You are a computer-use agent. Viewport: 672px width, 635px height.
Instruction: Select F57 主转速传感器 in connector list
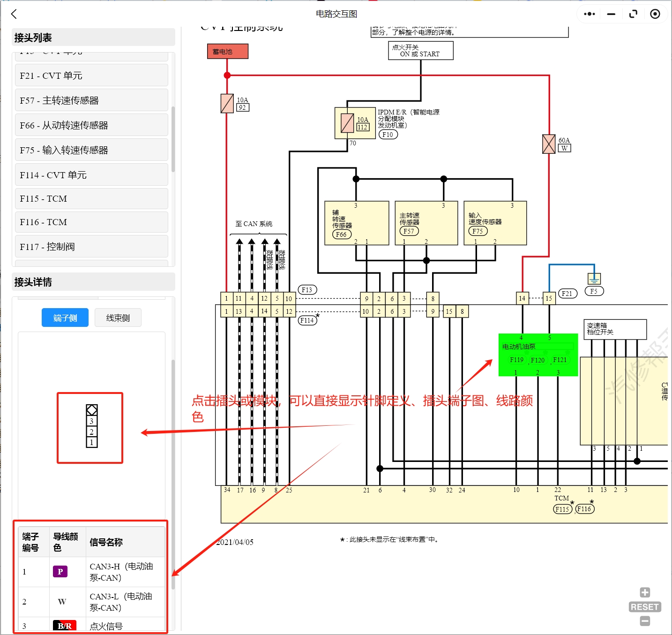[91, 100]
